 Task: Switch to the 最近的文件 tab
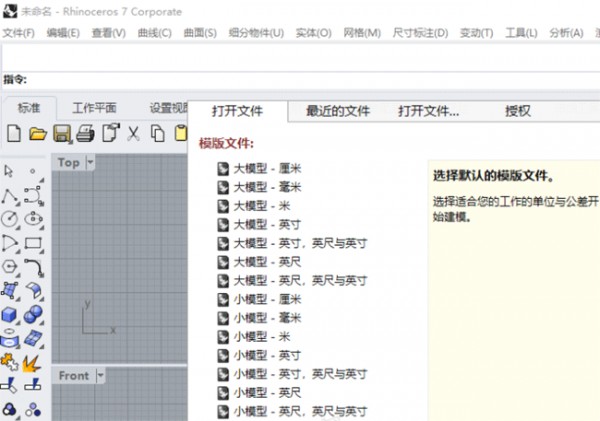click(338, 111)
